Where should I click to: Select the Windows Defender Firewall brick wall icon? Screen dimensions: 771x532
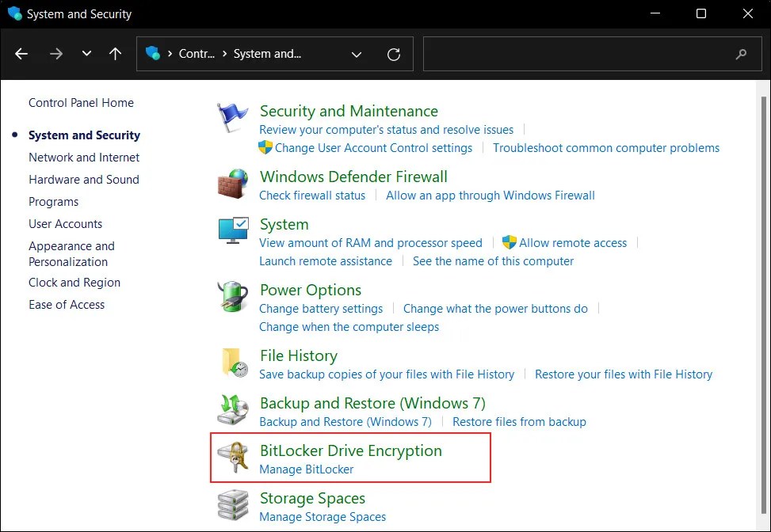click(231, 183)
